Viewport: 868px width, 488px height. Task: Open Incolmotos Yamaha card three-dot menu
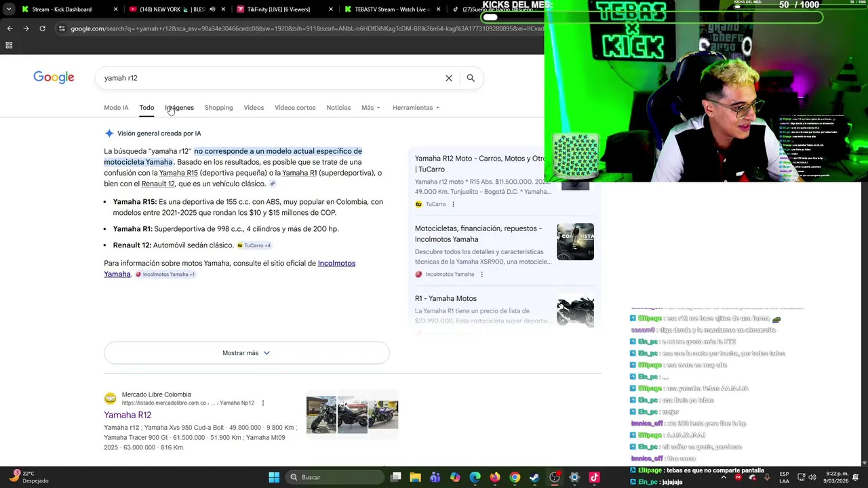[x=481, y=274]
